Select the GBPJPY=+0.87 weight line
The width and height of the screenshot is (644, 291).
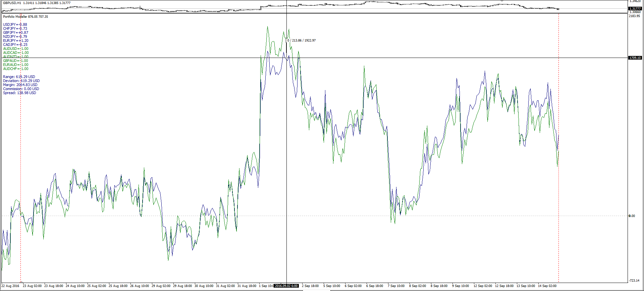[16, 32]
